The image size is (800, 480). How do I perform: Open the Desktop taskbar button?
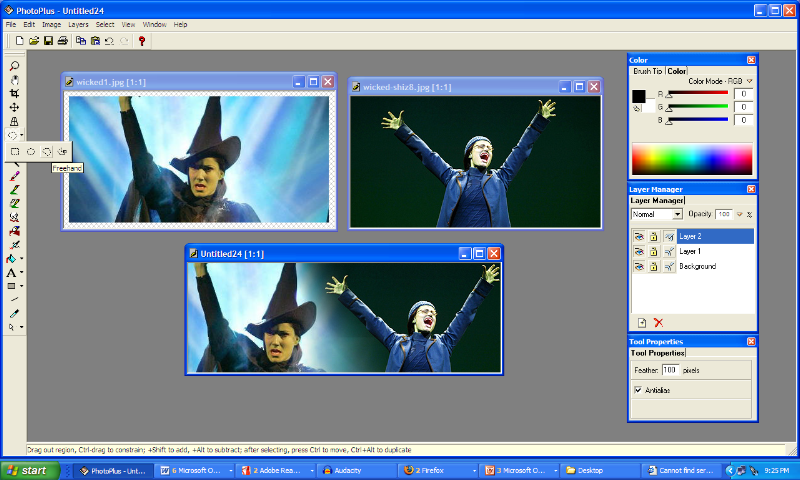click(x=600, y=470)
